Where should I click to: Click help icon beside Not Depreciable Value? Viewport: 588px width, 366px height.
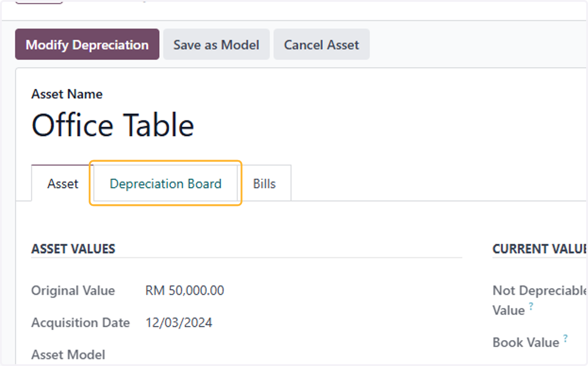pos(531,306)
